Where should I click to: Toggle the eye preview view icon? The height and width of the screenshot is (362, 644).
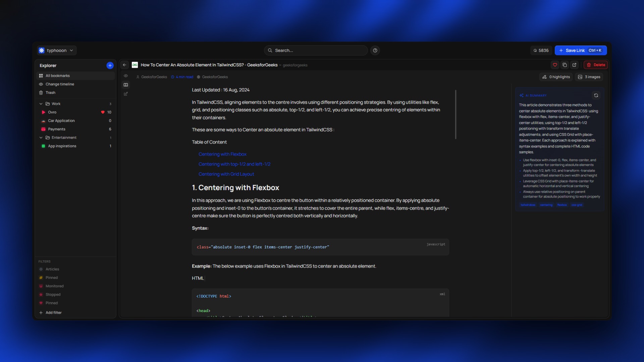click(x=126, y=76)
